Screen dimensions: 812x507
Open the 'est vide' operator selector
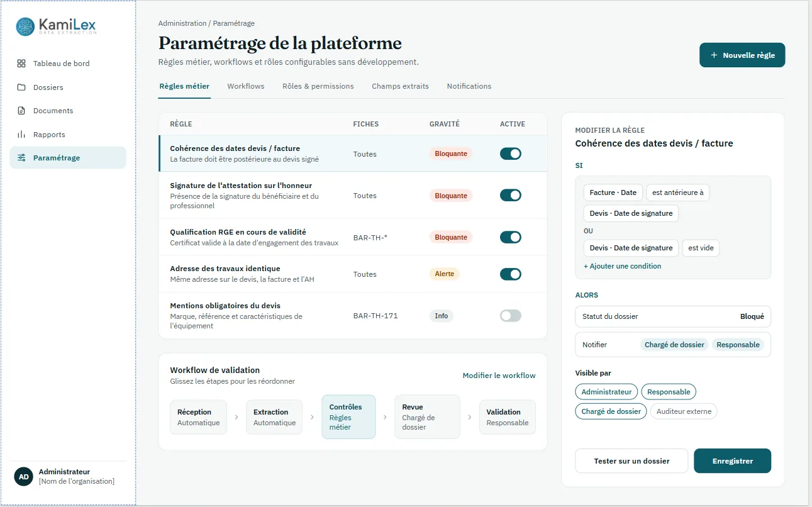(x=701, y=248)
